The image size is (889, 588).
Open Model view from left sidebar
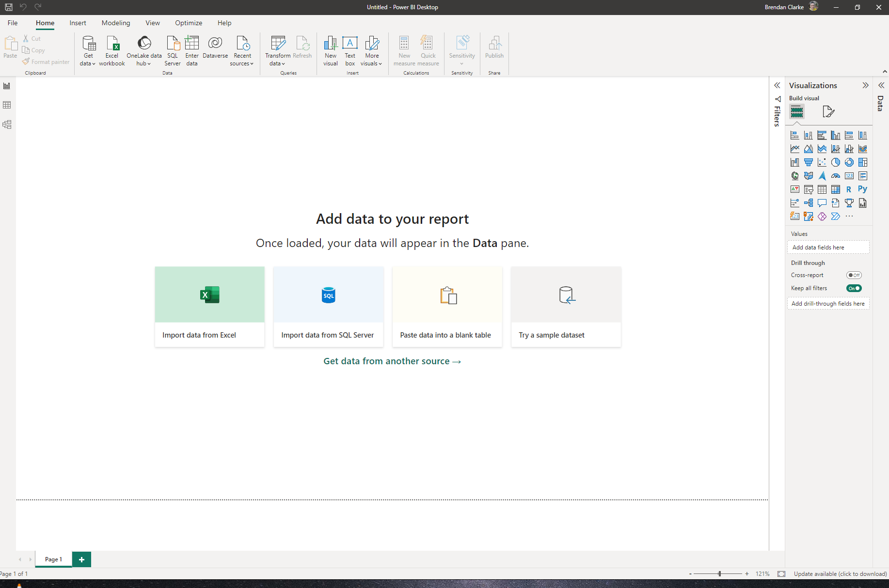(x=7, y=124)
